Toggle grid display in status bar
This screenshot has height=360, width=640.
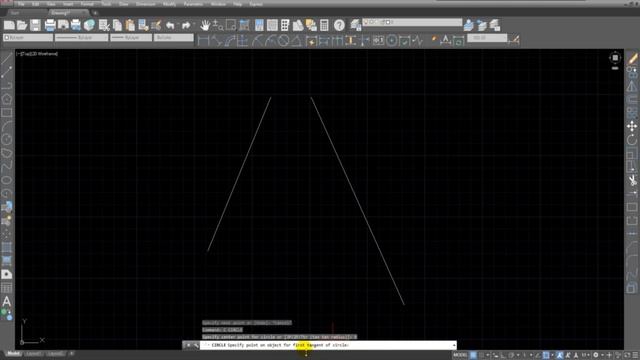pyautogui.click(x=473, y=355)
